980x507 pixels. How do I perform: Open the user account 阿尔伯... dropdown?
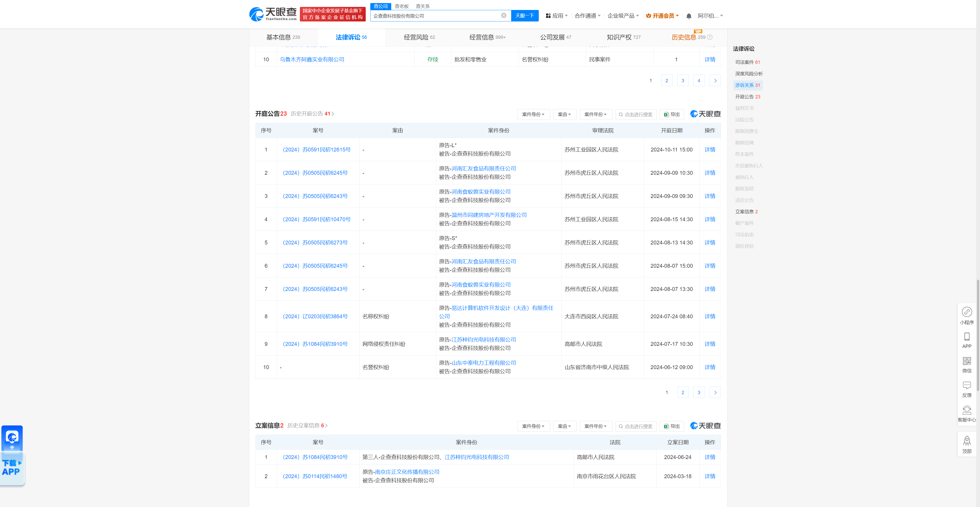710,16
